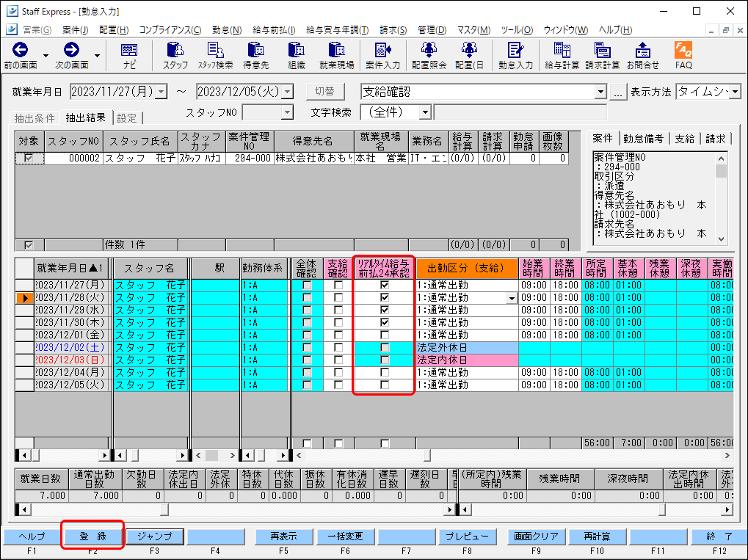This screenshot has height=560, width=748.
Task: Open the 支給確認 combo box dropdown
Action: (600, 92)
